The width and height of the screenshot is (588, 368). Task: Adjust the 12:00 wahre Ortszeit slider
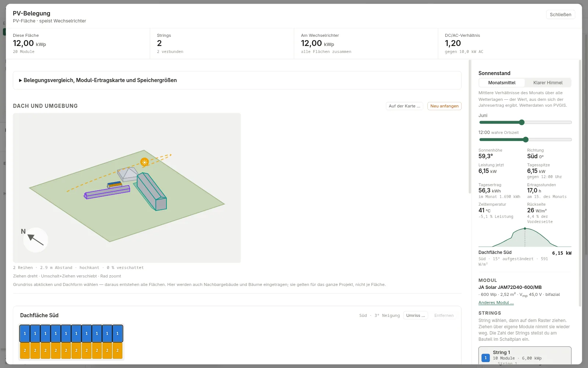[x=526, y=139]
